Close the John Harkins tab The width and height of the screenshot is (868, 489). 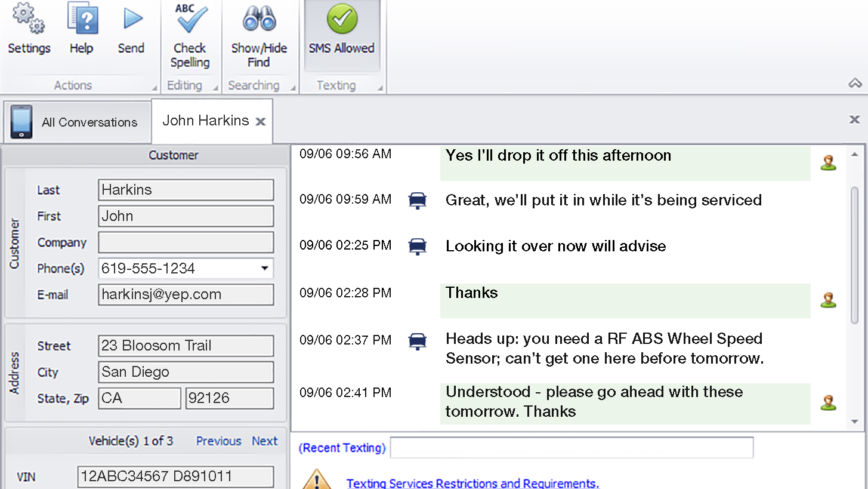[261, 121]
